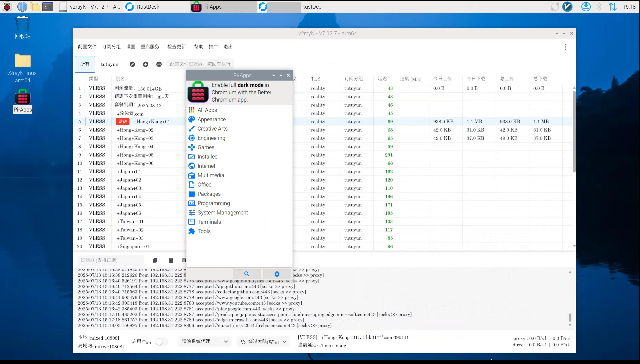640x364 pixels.
Task: Click the copy log icon
Action: click(x=155, y=260)
